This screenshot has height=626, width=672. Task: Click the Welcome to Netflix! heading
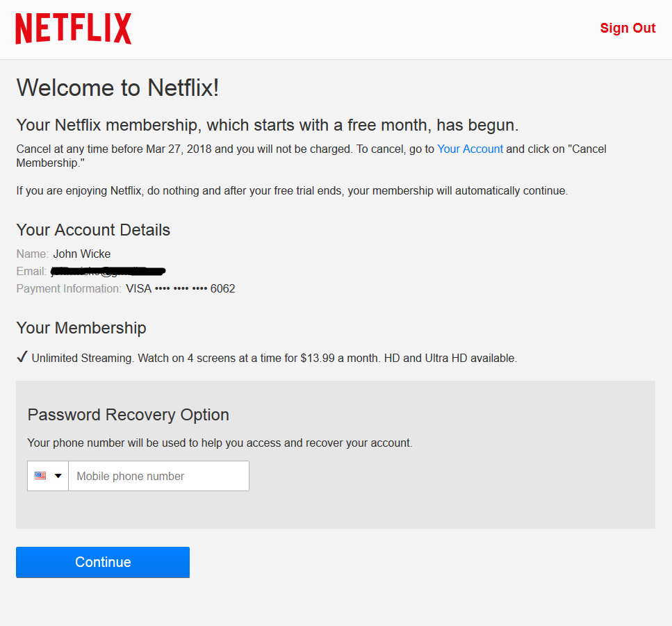pos(117,88)
